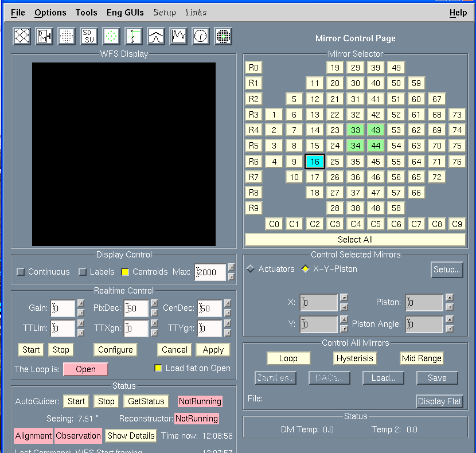The image size is (476, 453).
Task: Toggle Load flat on Open checkbox
Action: 158,368
